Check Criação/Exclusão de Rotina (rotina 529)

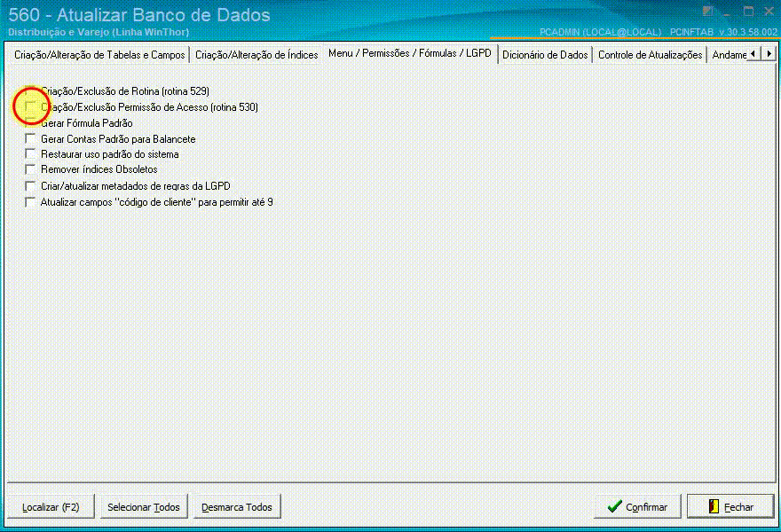[x=30, y=91]
